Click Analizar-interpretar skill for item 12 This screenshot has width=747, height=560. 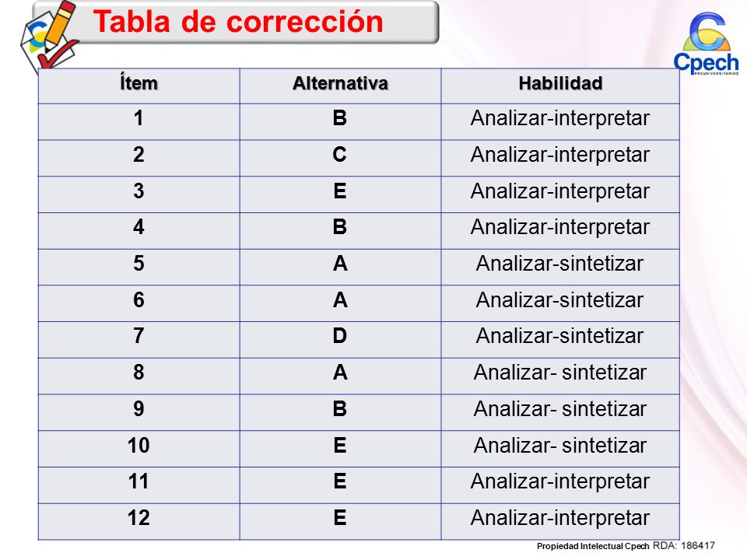point(559,518)
